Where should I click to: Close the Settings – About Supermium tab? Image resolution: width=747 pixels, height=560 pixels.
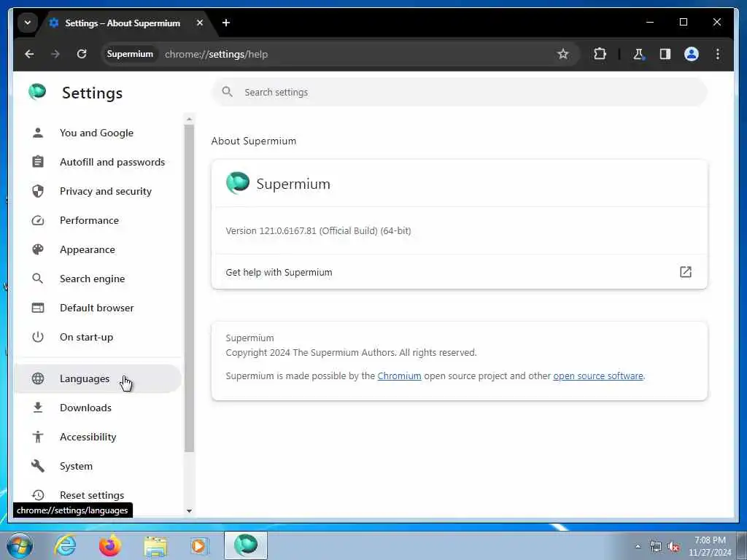click(200, 23)
